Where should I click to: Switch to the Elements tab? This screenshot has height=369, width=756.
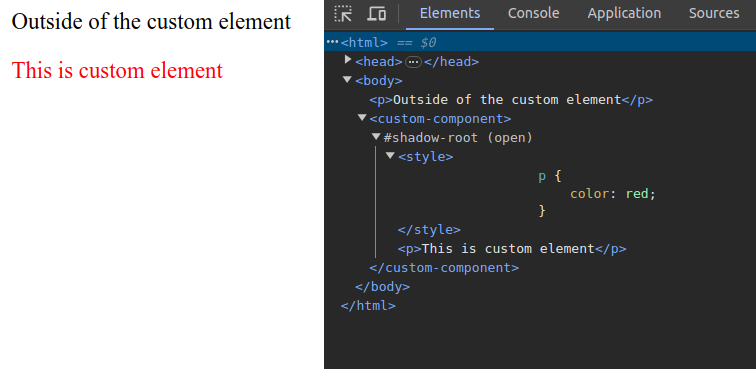click(450, 14)
